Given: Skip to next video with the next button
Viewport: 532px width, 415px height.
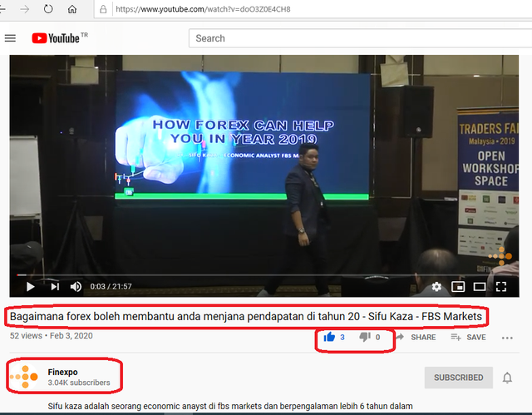Looking at the screenshot, I should [55, 287].
